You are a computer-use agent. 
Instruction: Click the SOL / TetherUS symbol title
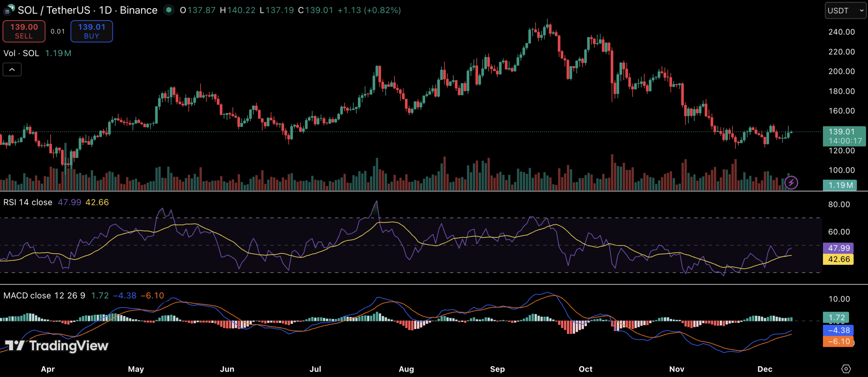54,10
